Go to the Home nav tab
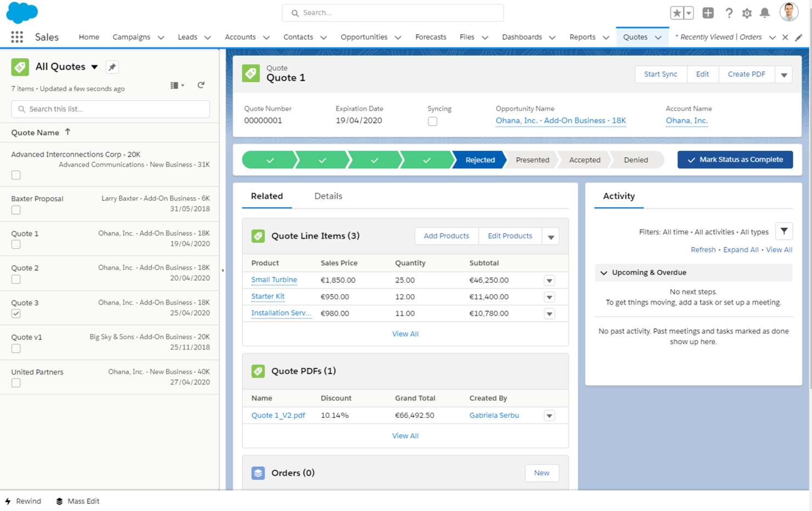Image resolution: width=812 pixels, height=511 pixels. 89,37
